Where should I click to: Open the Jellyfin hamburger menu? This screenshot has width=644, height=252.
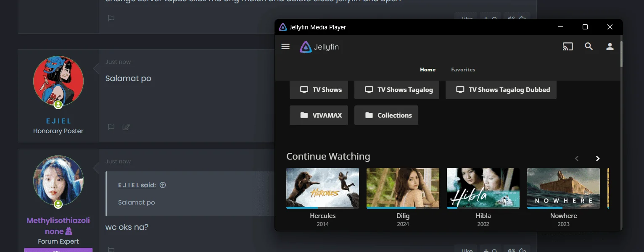(285, 47)
